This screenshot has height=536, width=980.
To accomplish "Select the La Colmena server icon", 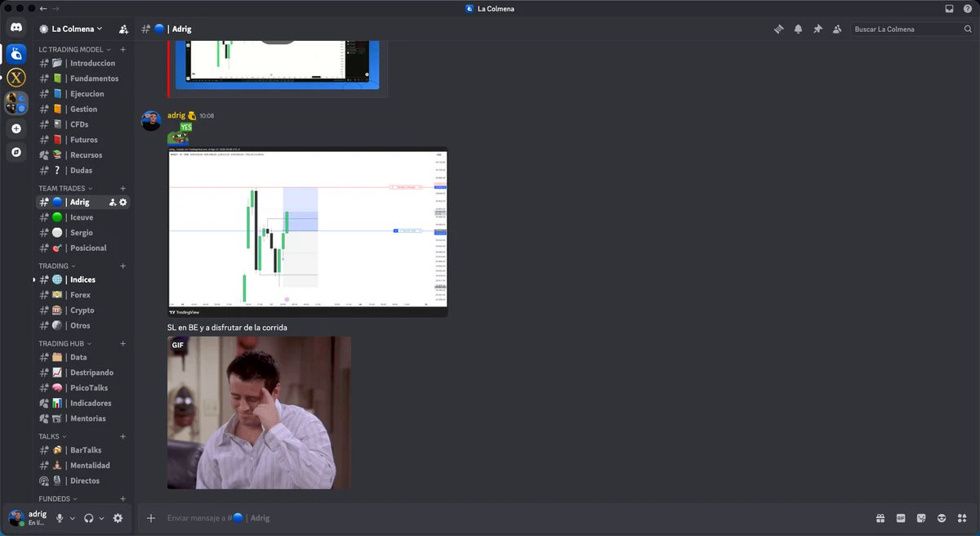I will pos(16,54).
